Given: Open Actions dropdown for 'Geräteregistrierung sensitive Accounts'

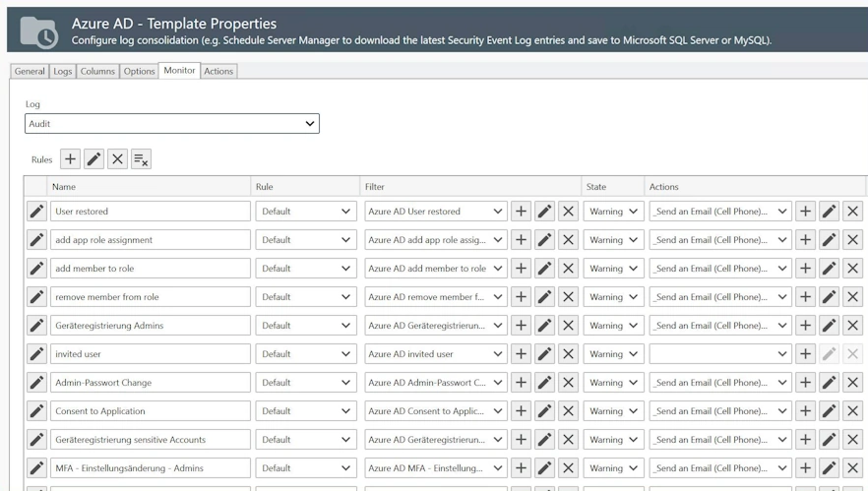Looking at the screenshot, I should coord(720,440).
